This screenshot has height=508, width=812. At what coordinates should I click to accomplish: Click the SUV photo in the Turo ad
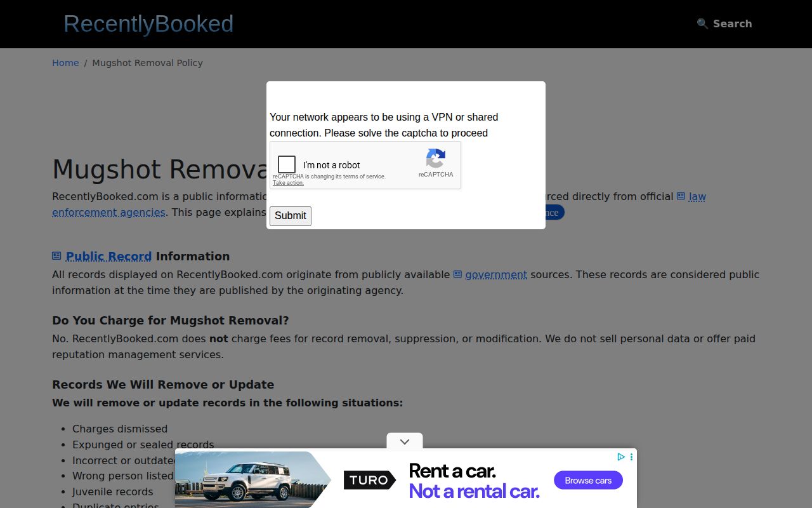tap(253, 479)
